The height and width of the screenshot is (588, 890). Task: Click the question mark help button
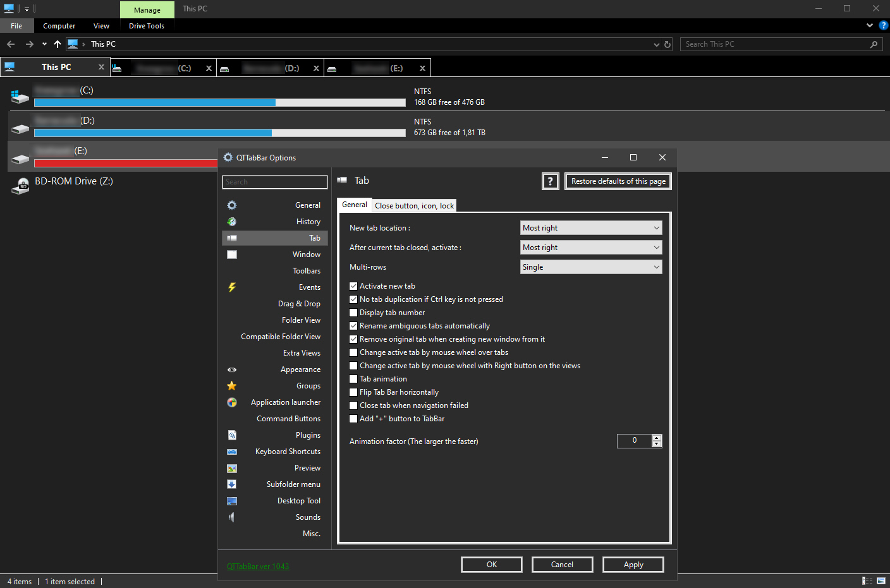pyautogui.click(x=551, y=181)
